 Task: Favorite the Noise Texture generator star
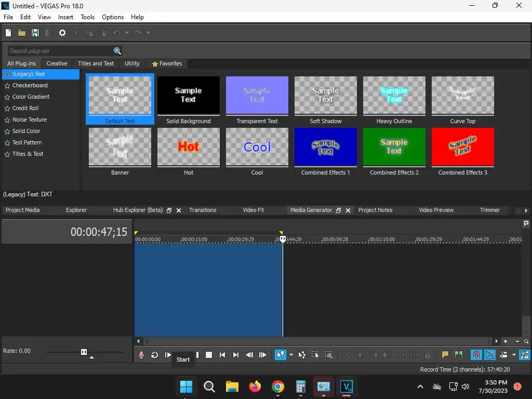click(7, 120)
